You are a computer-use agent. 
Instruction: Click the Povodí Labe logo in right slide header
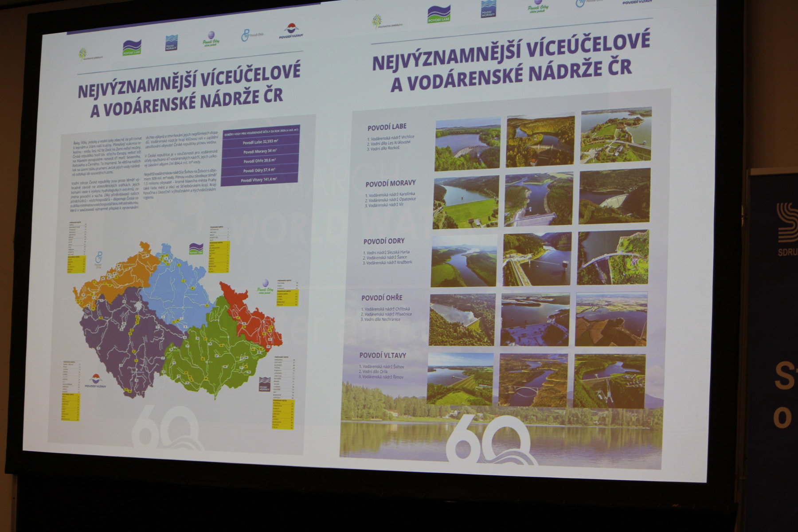(x=438, y=15)
